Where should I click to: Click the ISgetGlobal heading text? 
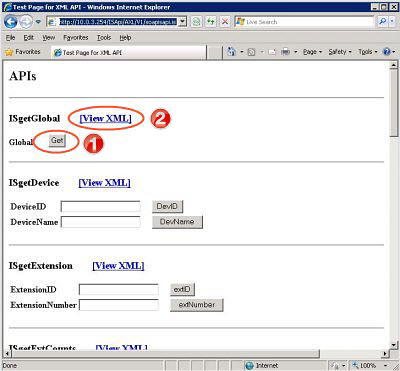pyautogui.click(x=34, y=118)
